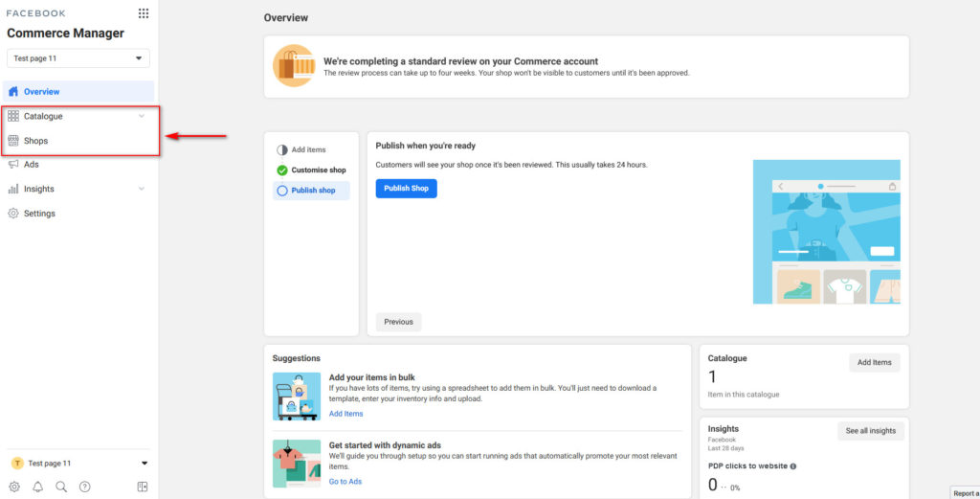The width and height of the screenshot is (980, 499).
Task: Select the Customise shop step
Action: pos(311,170)
